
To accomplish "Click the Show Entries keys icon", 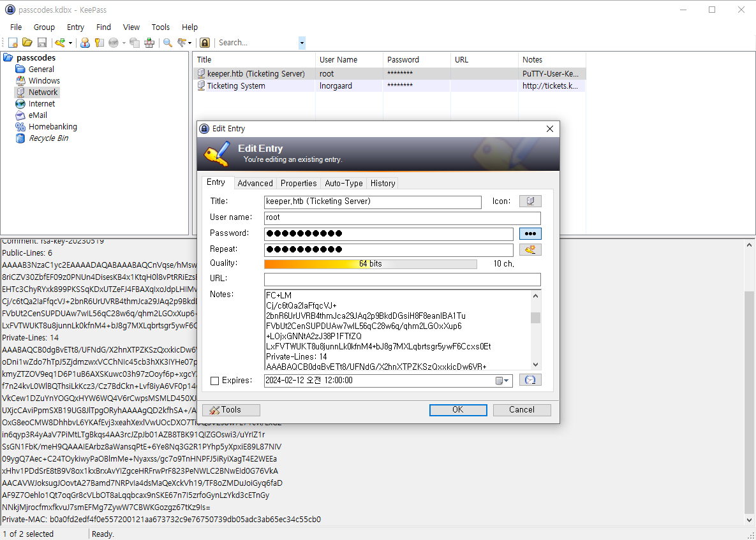I will pos(182,43).
